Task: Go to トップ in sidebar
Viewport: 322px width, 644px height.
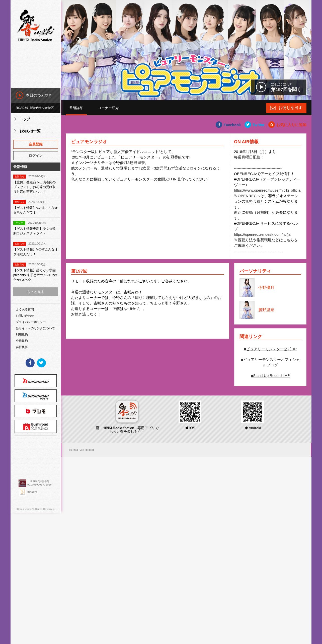Action: pos(35,119)
